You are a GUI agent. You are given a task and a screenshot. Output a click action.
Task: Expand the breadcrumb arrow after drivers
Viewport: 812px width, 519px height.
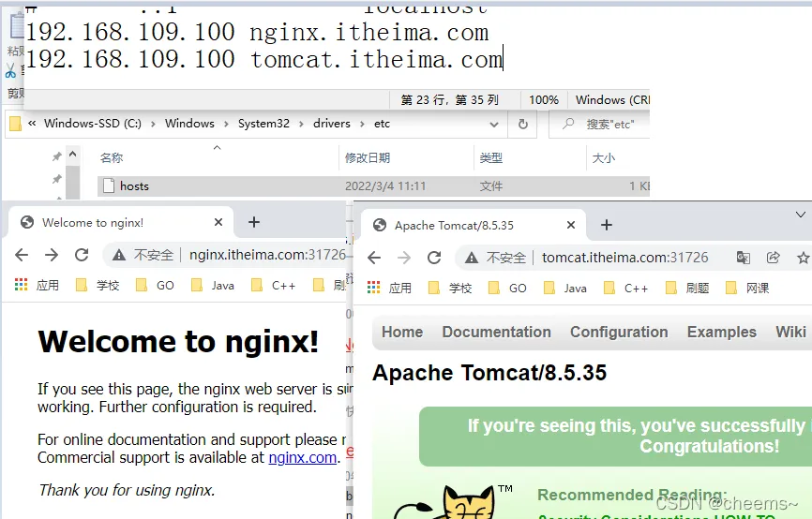click(x=362, y=125)
